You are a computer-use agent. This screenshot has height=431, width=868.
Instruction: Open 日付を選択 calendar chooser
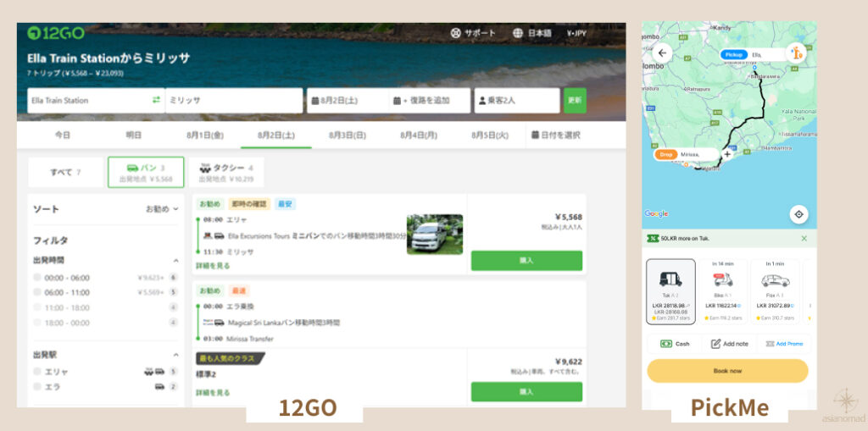tap(556, 135)
